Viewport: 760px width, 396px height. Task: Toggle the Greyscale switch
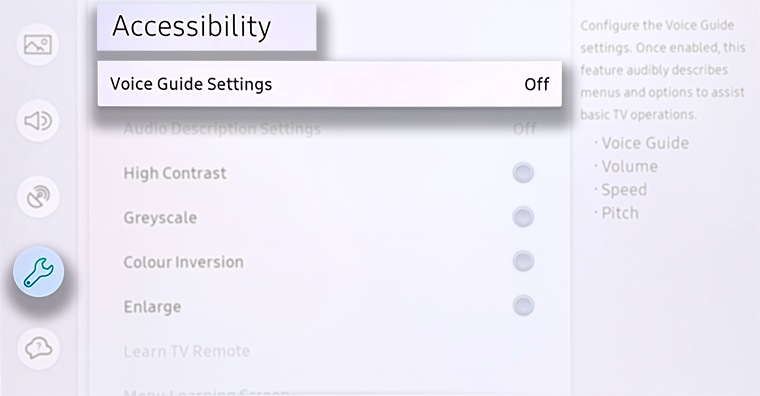tap(523, 217)
